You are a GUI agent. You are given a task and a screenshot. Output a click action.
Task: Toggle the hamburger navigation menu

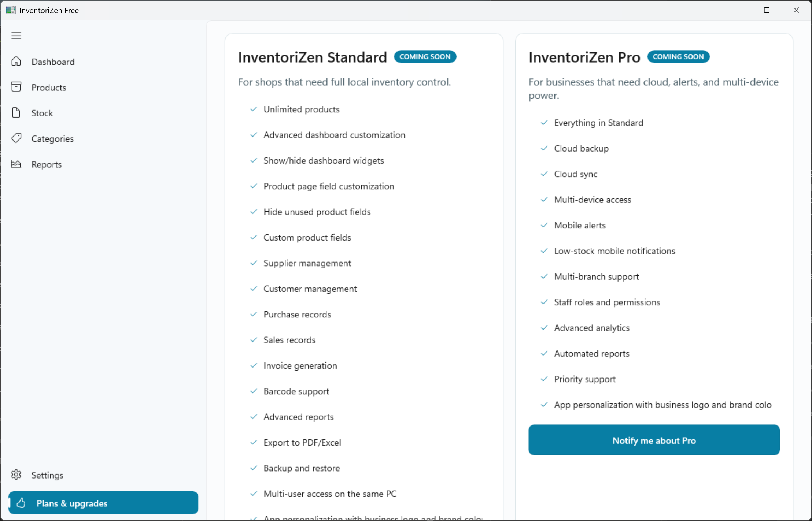16,36
